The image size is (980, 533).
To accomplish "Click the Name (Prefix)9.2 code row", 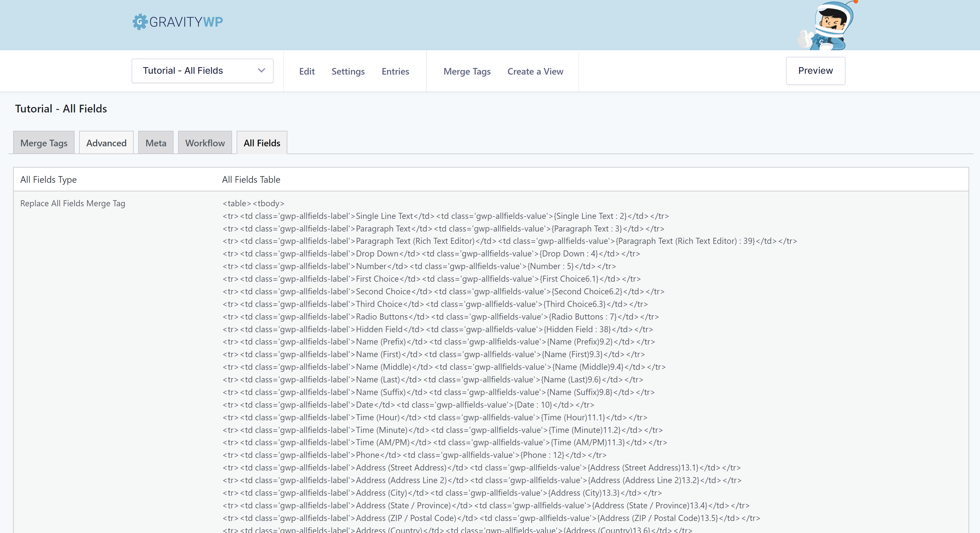I will coord(439,342).
